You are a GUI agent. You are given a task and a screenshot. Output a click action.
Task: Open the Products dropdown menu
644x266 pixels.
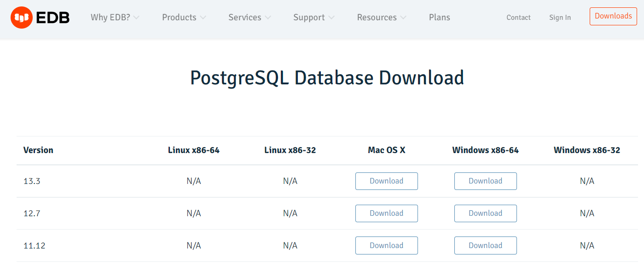pos(183,17)
